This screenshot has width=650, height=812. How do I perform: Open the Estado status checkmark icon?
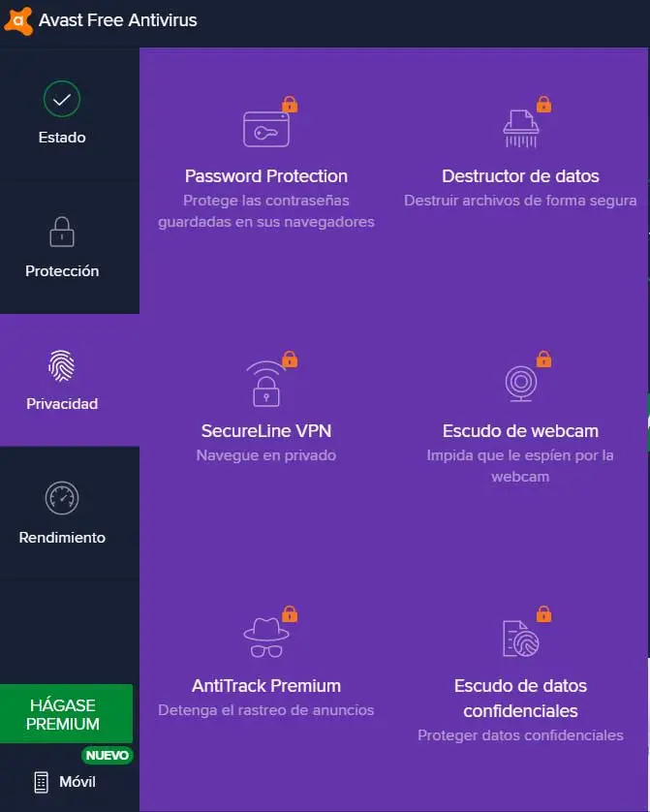[62, 99]
